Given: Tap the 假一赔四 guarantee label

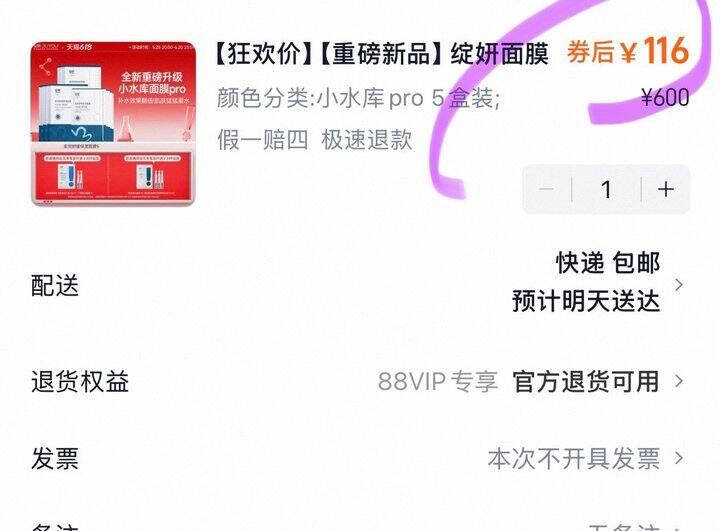Looking at the screenshot, I should [263, 139].
